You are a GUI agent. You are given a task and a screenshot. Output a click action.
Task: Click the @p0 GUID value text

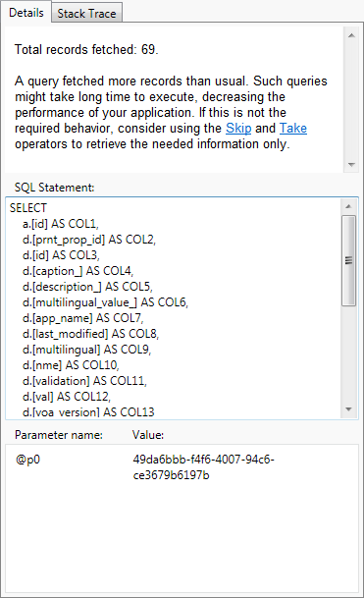[203, 467]
